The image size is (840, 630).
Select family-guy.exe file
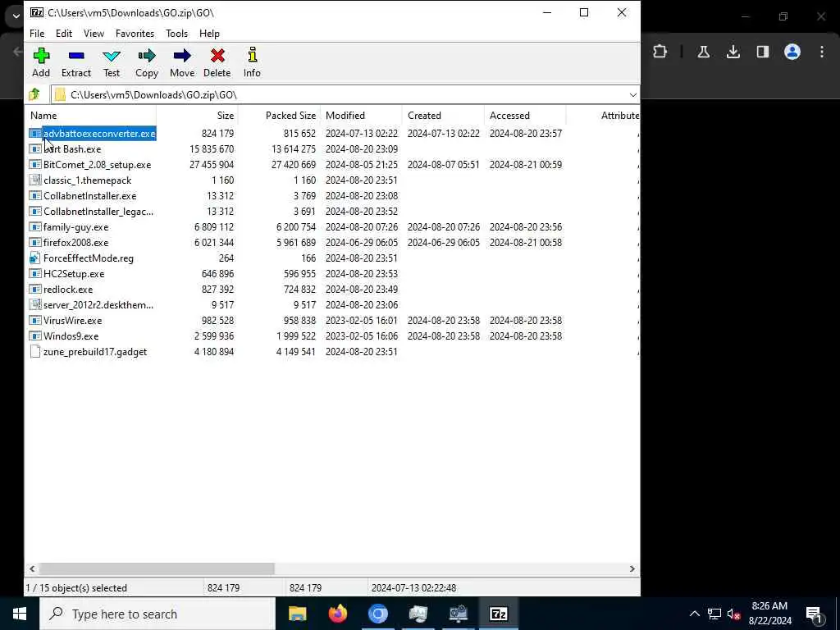75,226
